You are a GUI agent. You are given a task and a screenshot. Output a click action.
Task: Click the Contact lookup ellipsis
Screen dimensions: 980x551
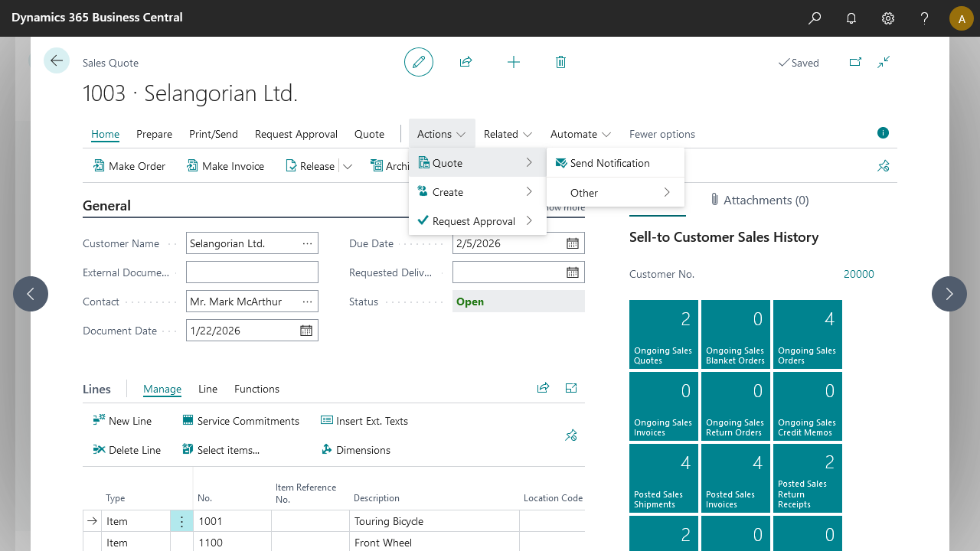(x=308, y=302)
